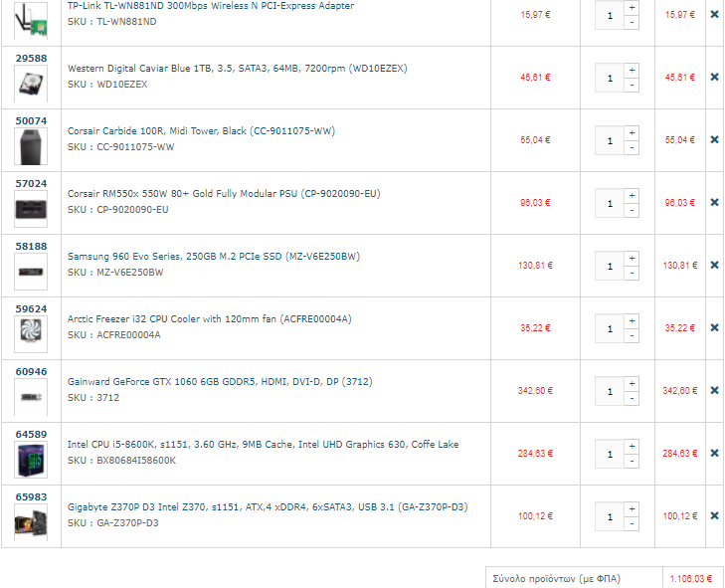Open Samsung 960 Evo Series product link
The width and height of the screenshot is (725, 588).
pos(214,257)
